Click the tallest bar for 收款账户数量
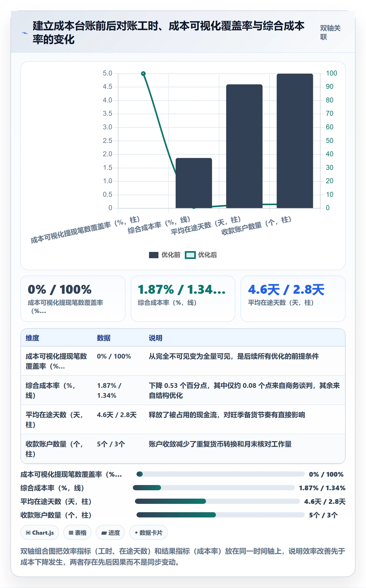Screen dimensions: 366x588 pos(295,141)
